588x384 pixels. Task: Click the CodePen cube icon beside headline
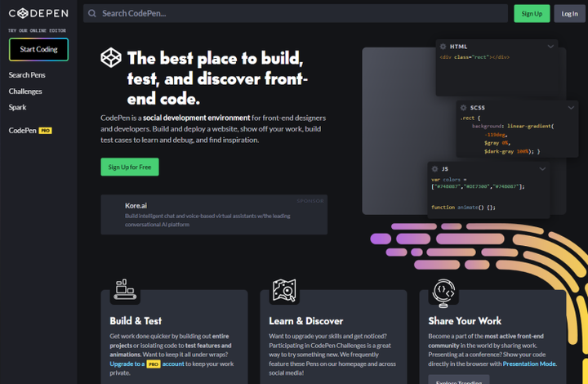[111, 58]
